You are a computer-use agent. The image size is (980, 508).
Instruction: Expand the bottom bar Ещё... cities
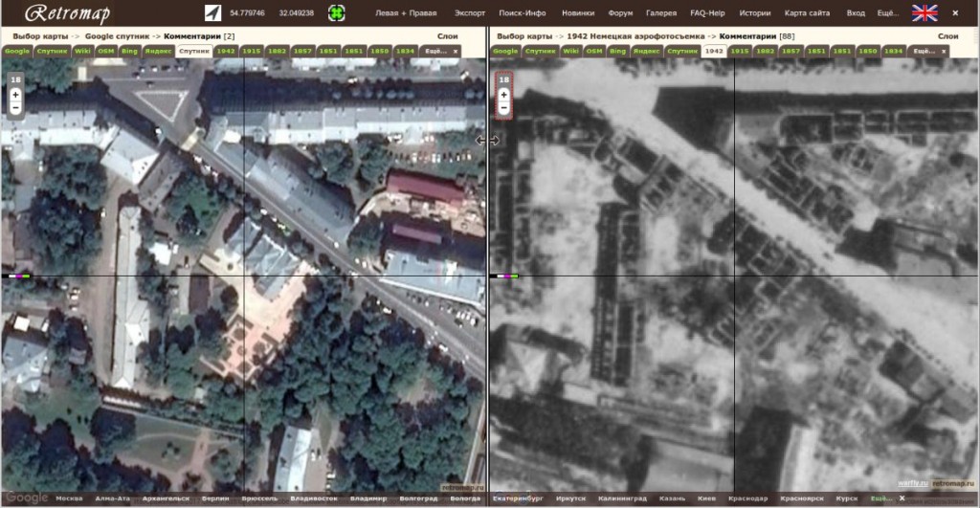[x=881, y=498]
